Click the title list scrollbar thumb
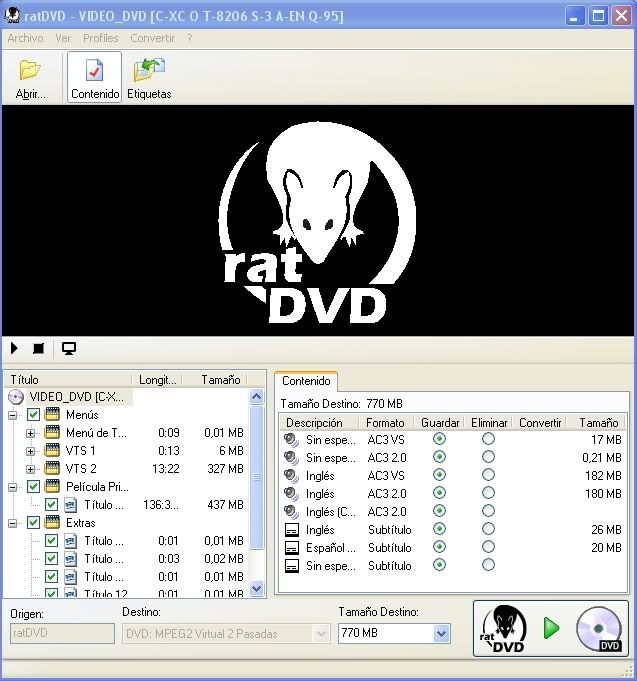Screen dimensions: 637x681 pyautogui.click(x=257, y=477)
